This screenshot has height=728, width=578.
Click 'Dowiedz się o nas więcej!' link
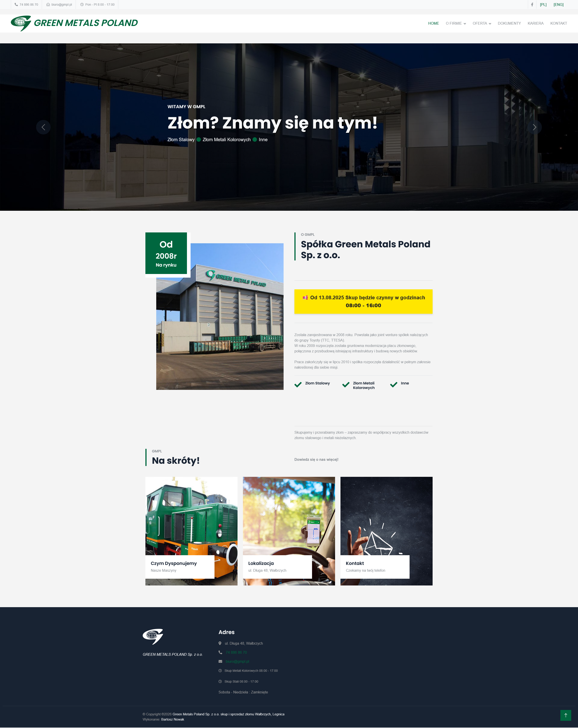(x=316, y=460)
